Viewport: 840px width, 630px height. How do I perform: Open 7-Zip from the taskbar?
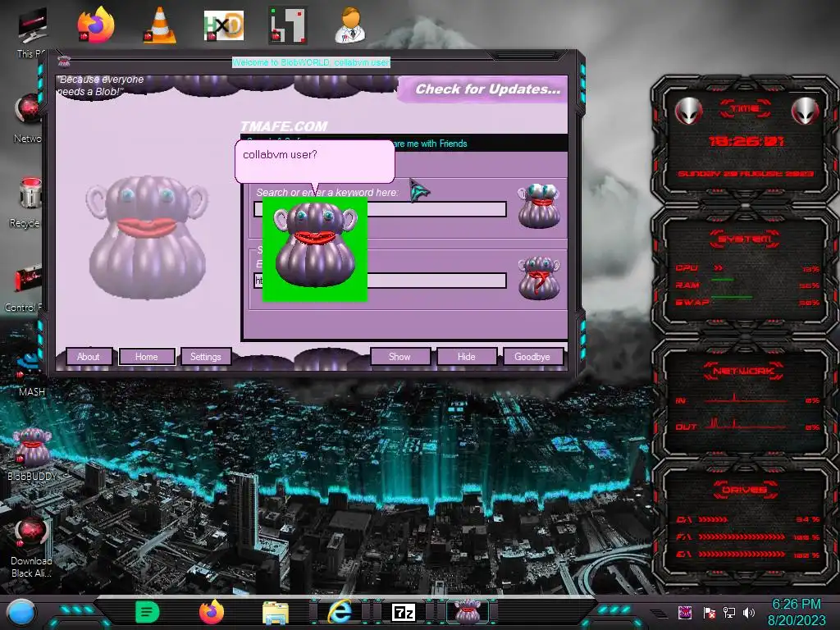[404, 612]
